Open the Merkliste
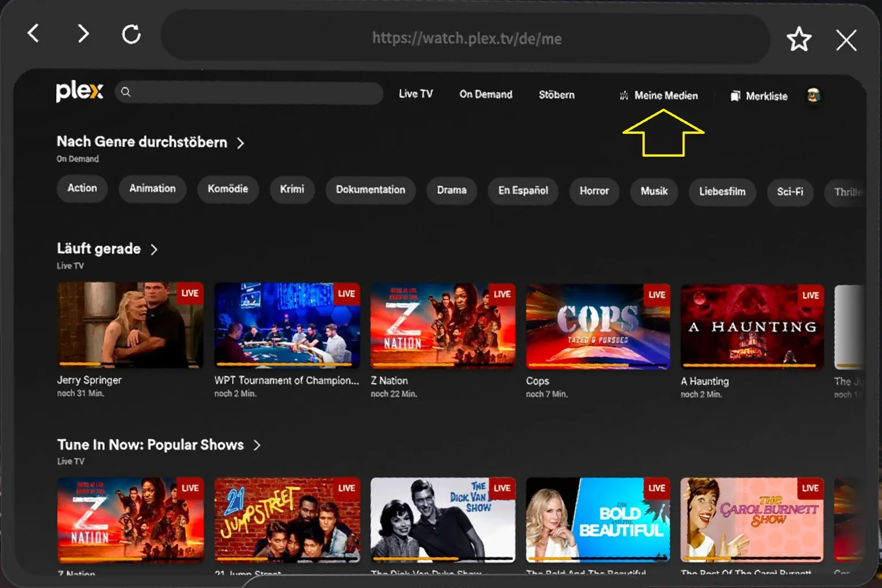 [759, 96]
